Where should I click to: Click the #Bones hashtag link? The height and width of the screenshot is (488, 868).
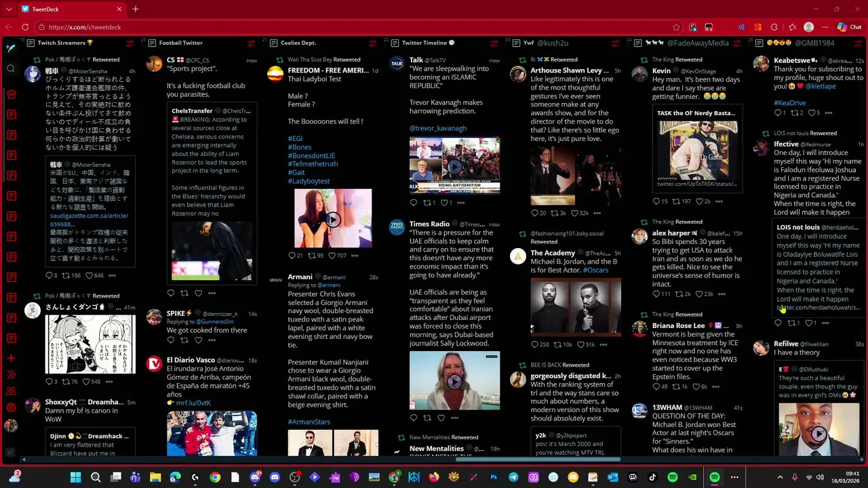coord(300,146)
